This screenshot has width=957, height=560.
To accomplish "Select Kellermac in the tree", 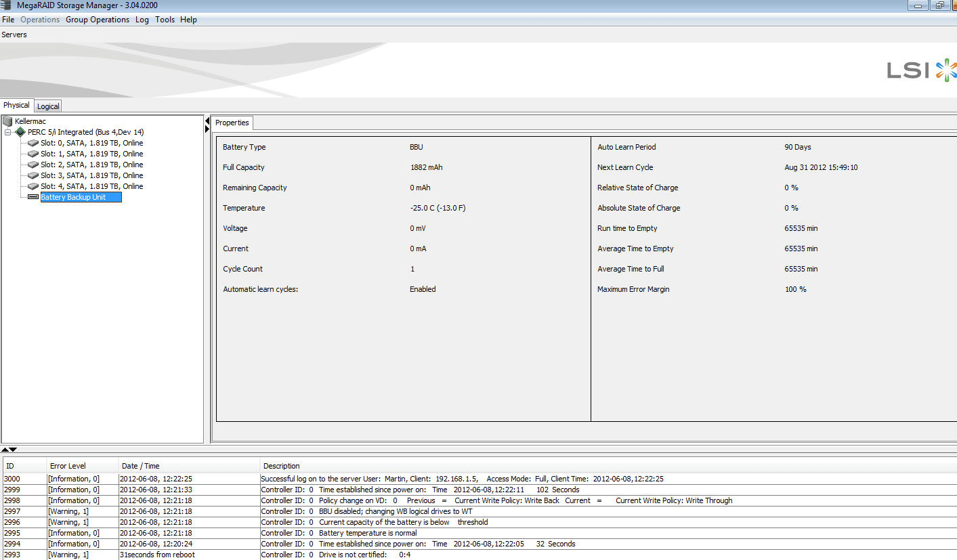I will pos(30,121).
